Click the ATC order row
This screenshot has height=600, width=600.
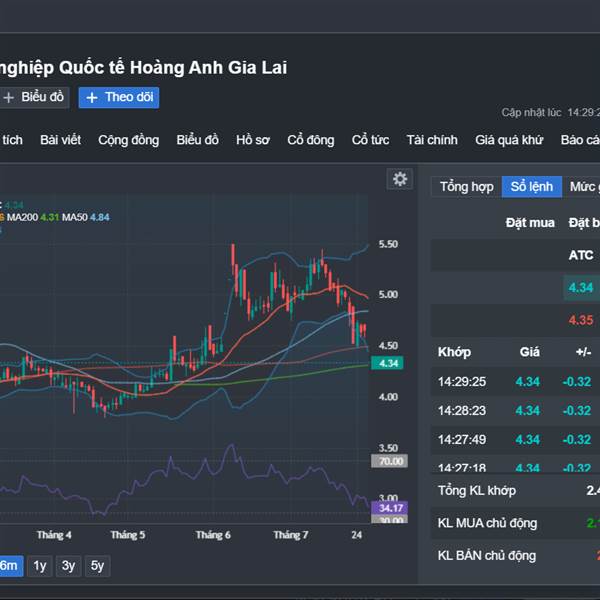click(515, 255)
